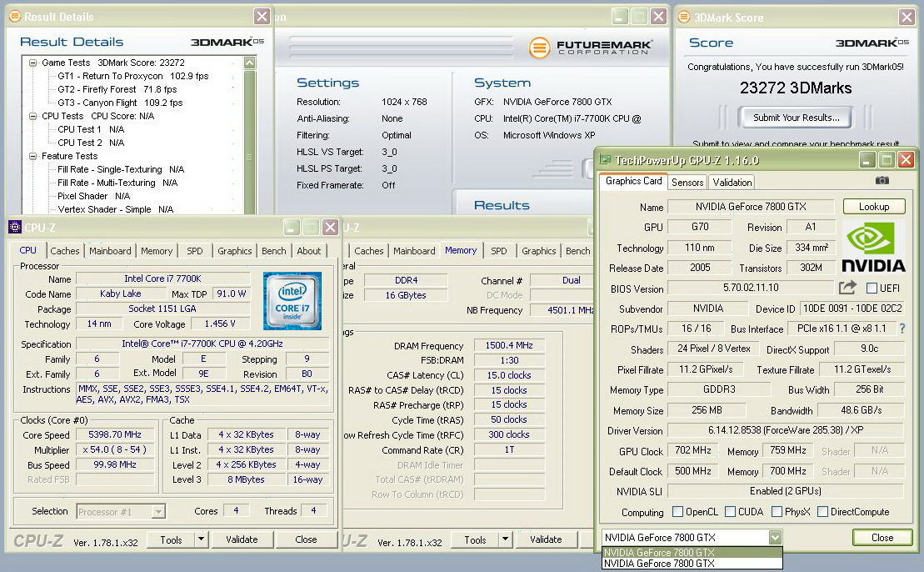Click the 23272 3DMarks score text
924x572 pixels.
(x=796, y=88)
